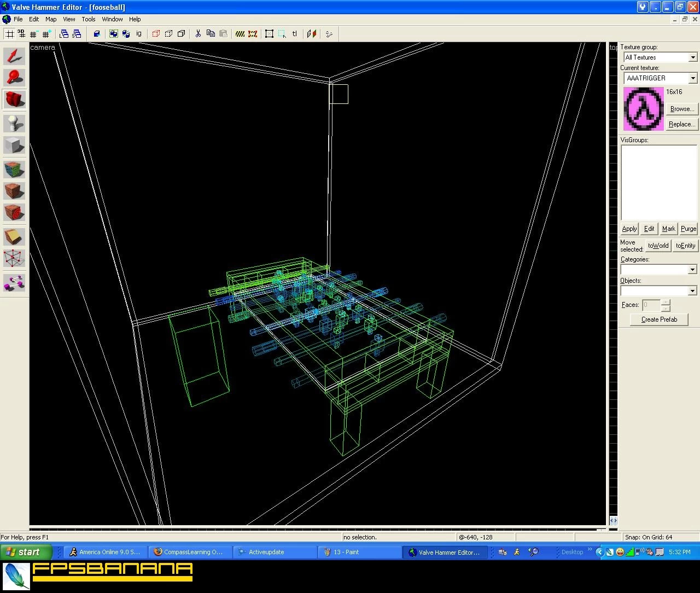Click the Browse... texture button
This screenshot has height=593, width=700.
[x=682, y=109]
